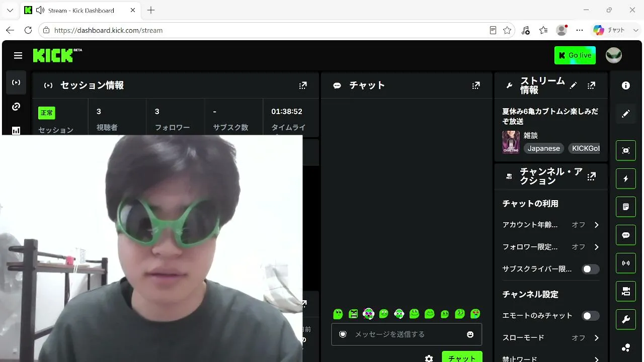Viewport: 644px width, 362px height.
Task: Toggle エモートのみチャット switch
Action: coord(591,316)
